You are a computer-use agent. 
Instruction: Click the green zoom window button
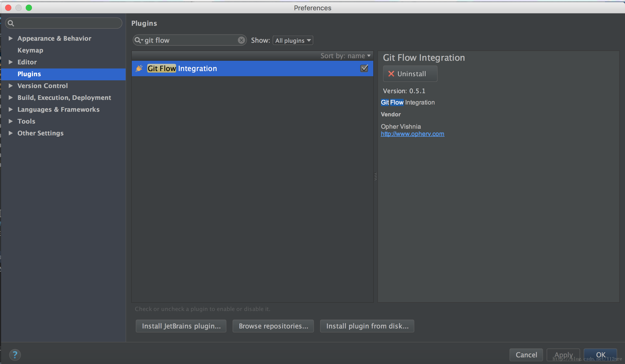coord(29,8)
